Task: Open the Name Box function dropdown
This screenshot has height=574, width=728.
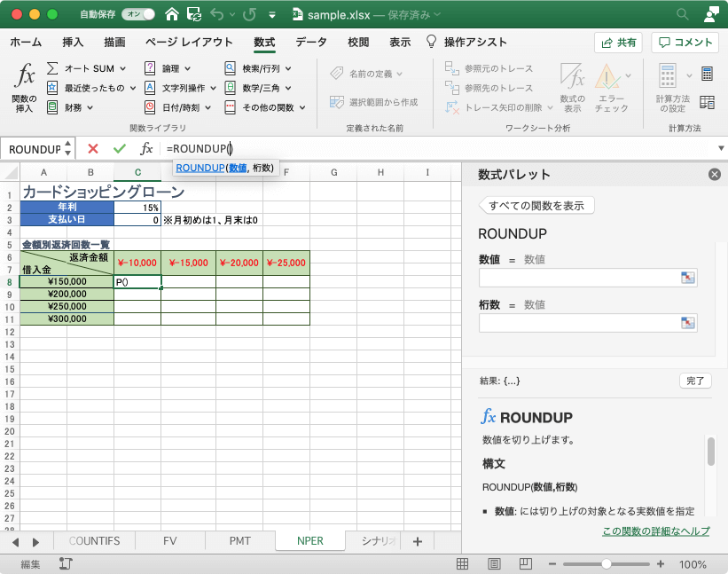Action: (x=67, y=149)
